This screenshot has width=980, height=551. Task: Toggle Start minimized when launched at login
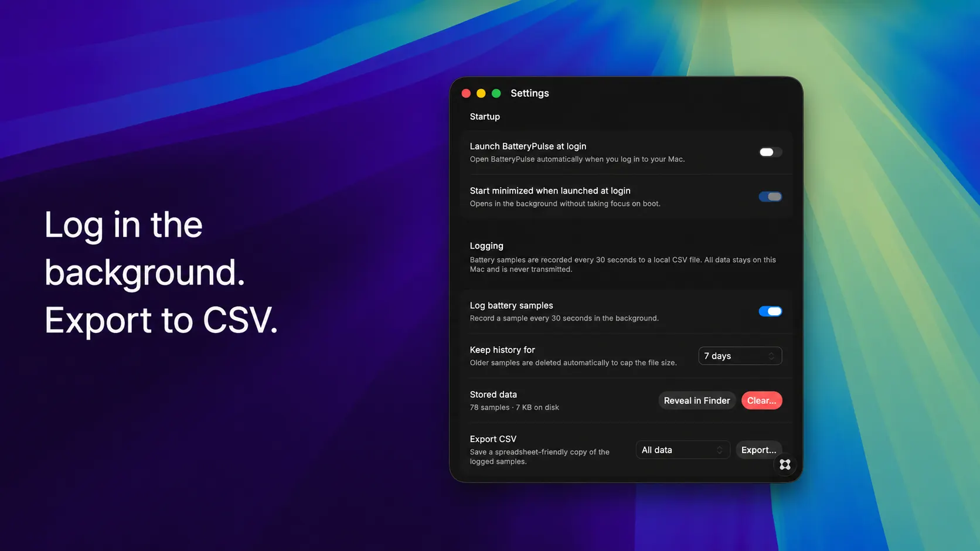pos(770,196)
